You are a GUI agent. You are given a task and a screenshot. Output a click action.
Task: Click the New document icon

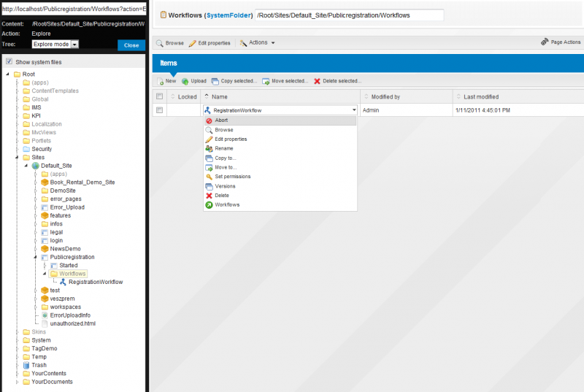pos(160,81)
